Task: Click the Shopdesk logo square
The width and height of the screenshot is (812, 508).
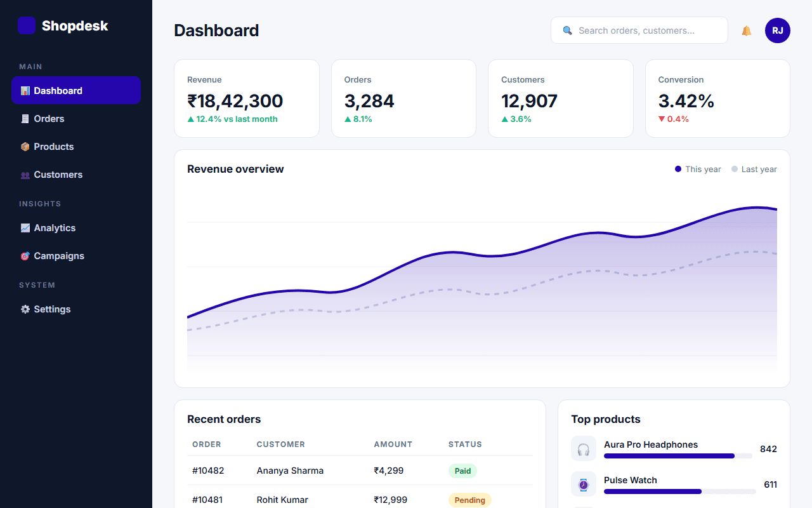Action: click(x=27, y=25)
